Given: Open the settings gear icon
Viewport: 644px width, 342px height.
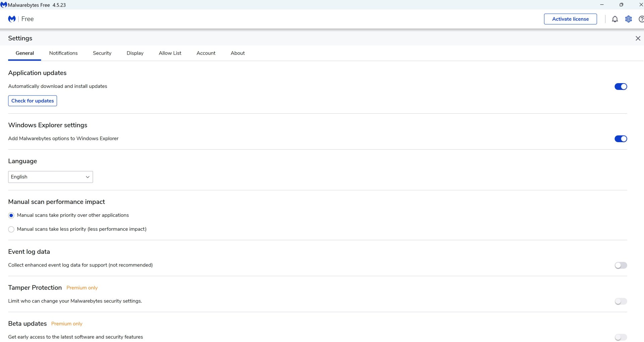Looking at the screenshot, I should (x=629, y=19).
